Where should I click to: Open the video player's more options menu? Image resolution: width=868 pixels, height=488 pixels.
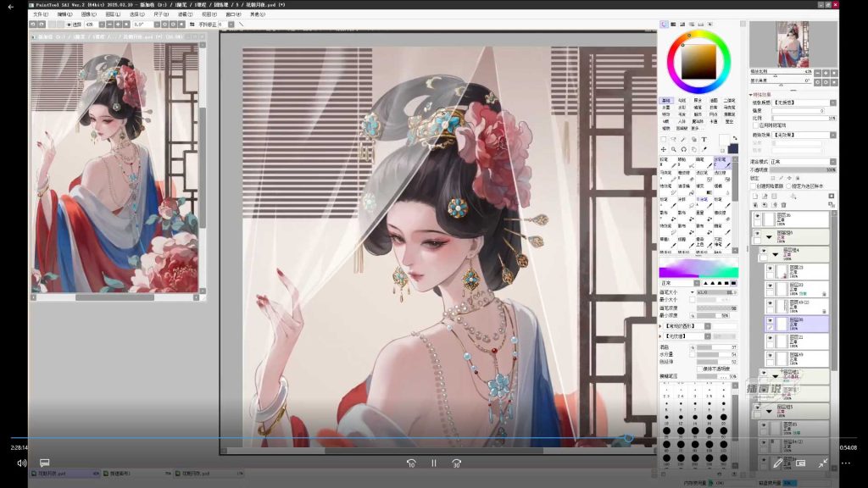[x=846, y=463]
